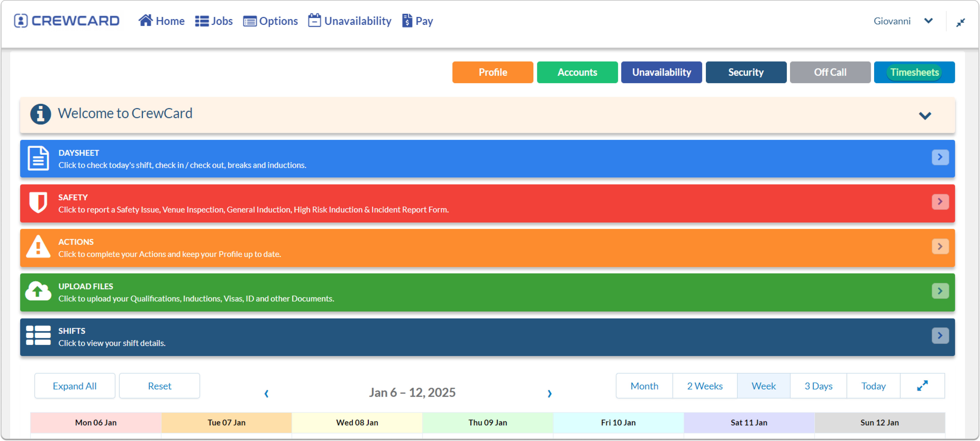The height and width of the screenshot is (441, 980).
Task: Click the Pay invoice icon
Action: pos(407,21)
